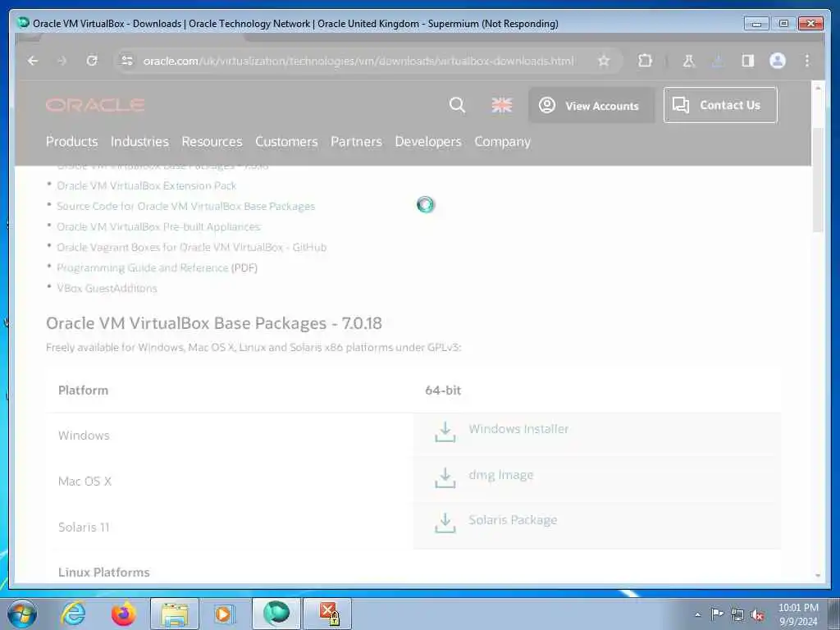Open Action Center flag tray icon
This screenshot has width=840, height=630.
click(717, 614)
